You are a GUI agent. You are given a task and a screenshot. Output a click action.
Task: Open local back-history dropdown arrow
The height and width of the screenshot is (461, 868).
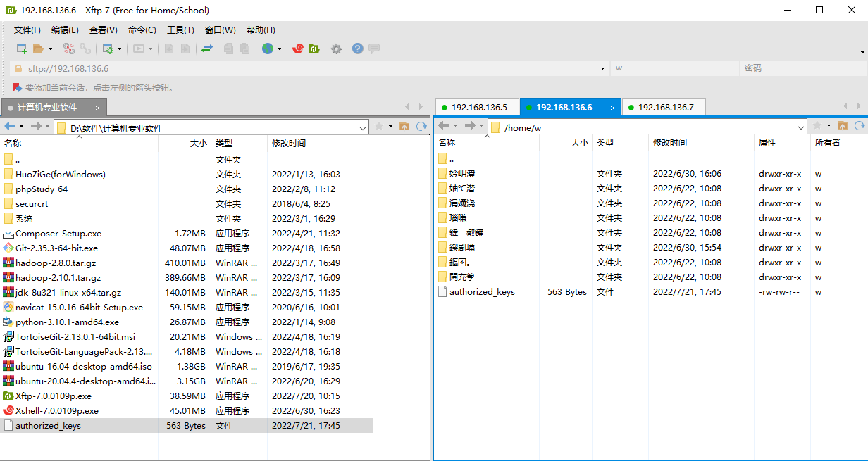[x=21, y=126]
